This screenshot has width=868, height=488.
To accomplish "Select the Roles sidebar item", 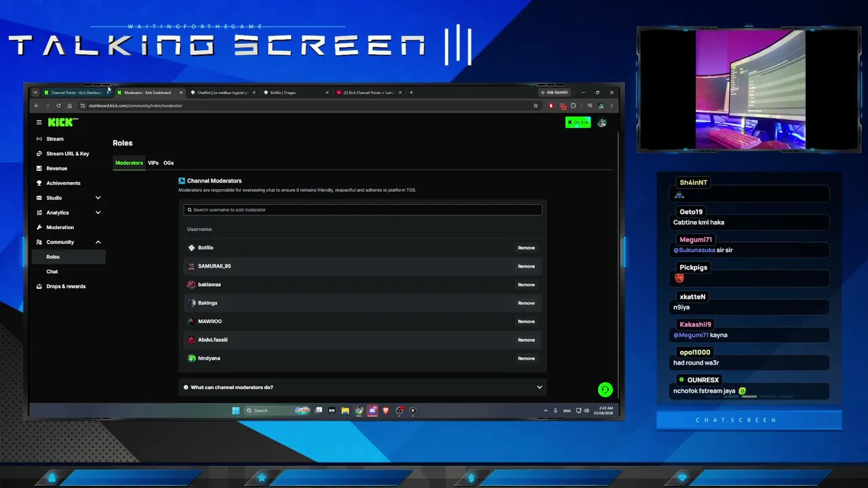I will (x=68, y=257).
